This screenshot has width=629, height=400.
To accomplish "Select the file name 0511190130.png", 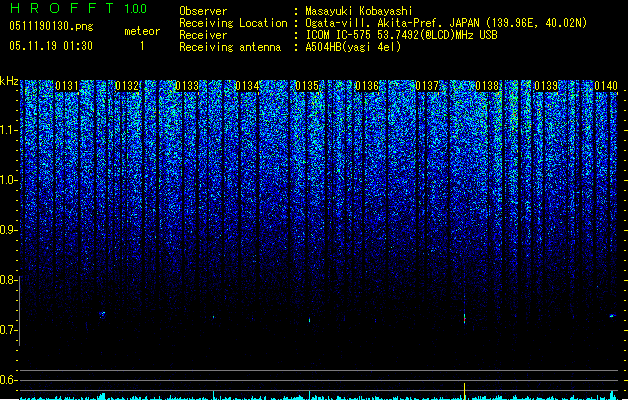I will tap(51, 26).
